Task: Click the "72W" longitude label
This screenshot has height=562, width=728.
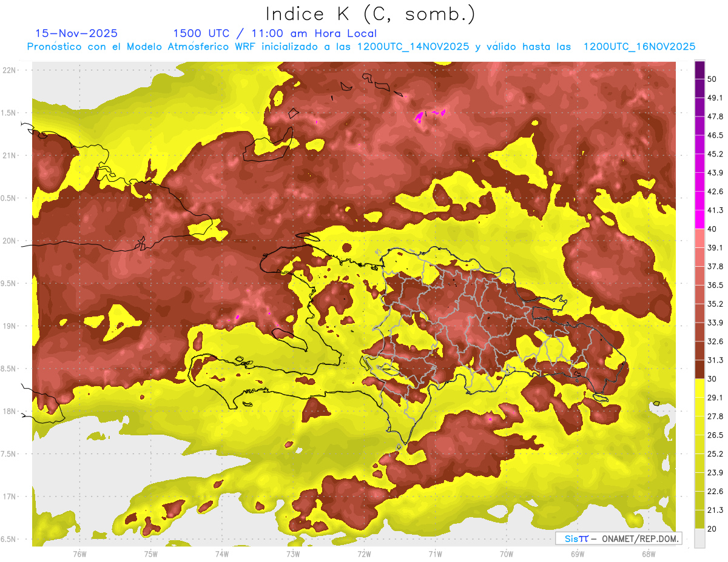Action: click(x=364, y=554)
